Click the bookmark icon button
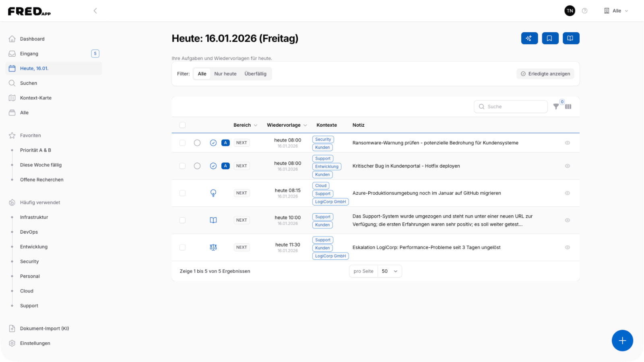Screen dimensions: 644x362 click(550, 38)
